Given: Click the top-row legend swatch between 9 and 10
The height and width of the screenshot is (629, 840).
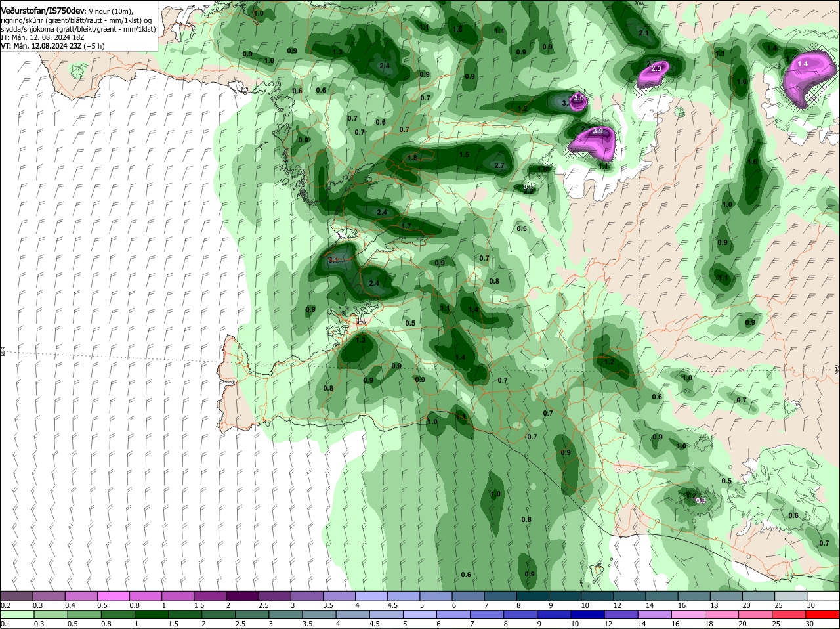Looking at the screenshot, I should (566, 596).
